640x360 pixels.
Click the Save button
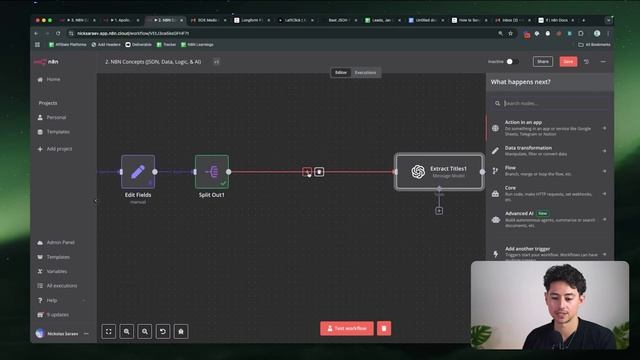click(x=568, y=62)
